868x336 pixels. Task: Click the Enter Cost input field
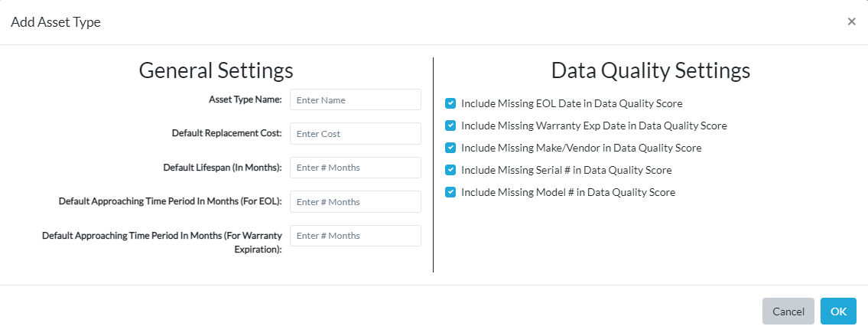click(356, 134)
